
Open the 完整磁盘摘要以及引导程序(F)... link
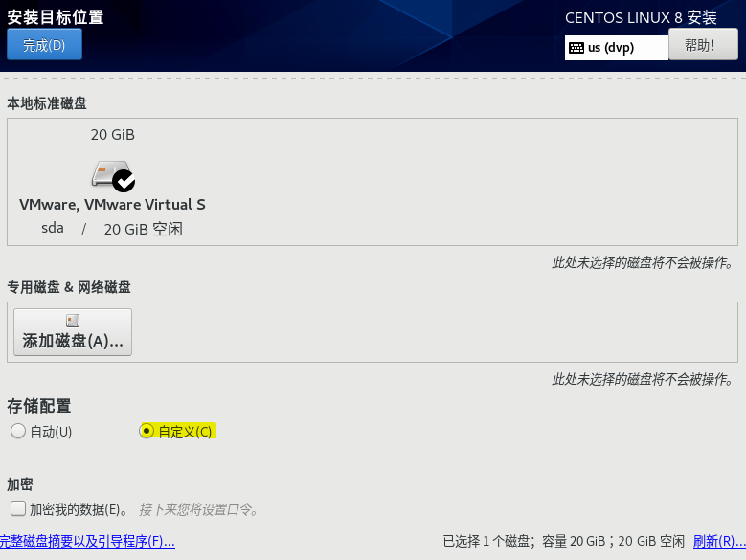pyautogui.click(x=87, y=541)
